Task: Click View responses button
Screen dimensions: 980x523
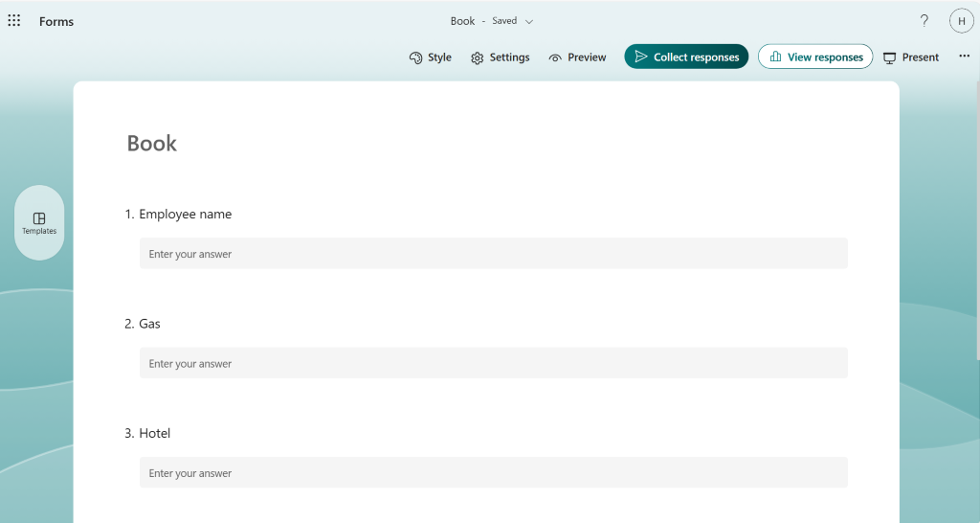Action: (815, 57)
